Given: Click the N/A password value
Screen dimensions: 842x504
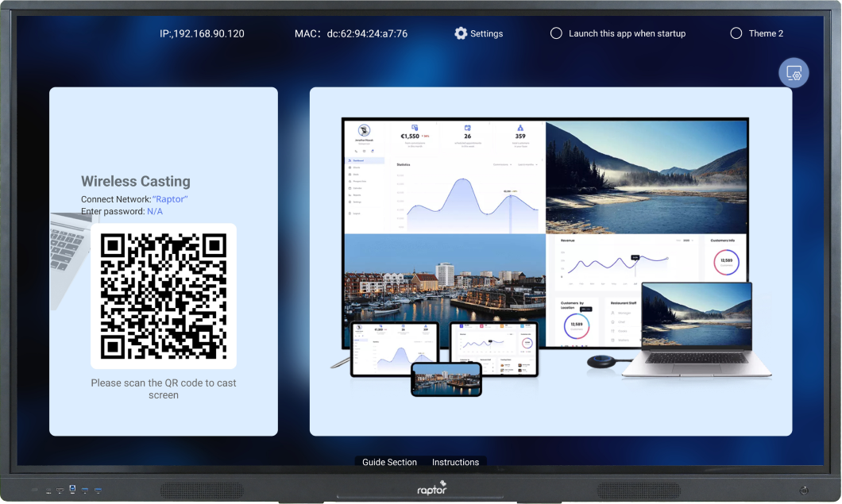Looking at the screenshot, I should click(154, 212).
